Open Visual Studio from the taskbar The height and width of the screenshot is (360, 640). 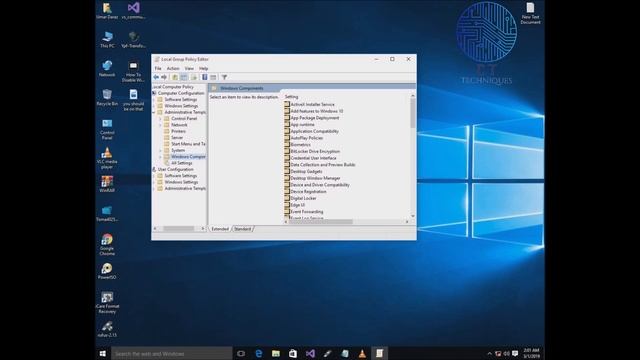pos(310,353)
